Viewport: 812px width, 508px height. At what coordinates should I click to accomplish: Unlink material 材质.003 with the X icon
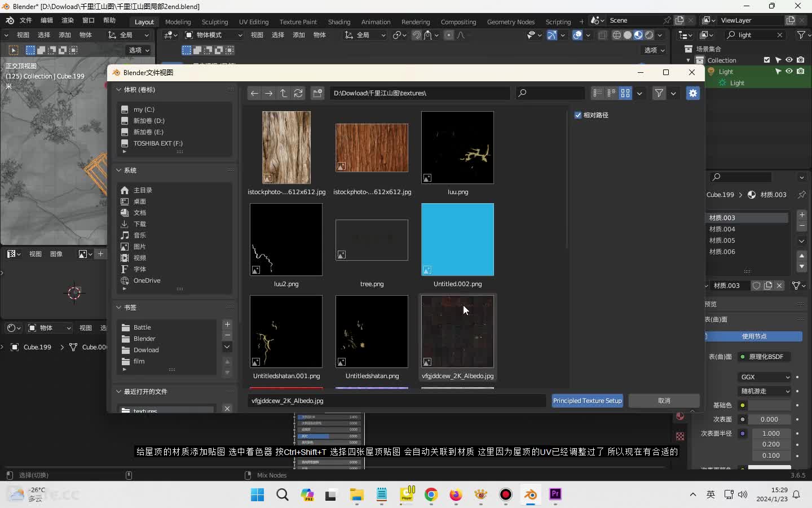tap(779, 286)
